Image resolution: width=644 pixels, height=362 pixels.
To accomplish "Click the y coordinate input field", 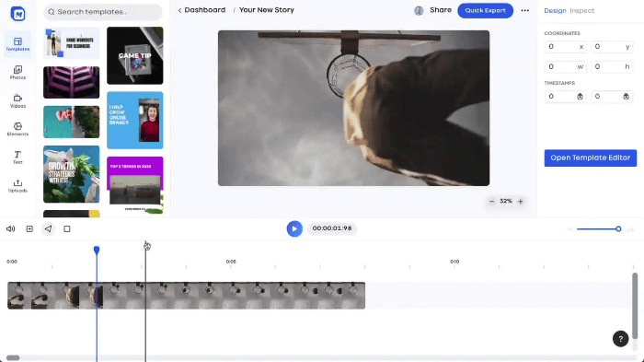I will click(x=612, y=47).
